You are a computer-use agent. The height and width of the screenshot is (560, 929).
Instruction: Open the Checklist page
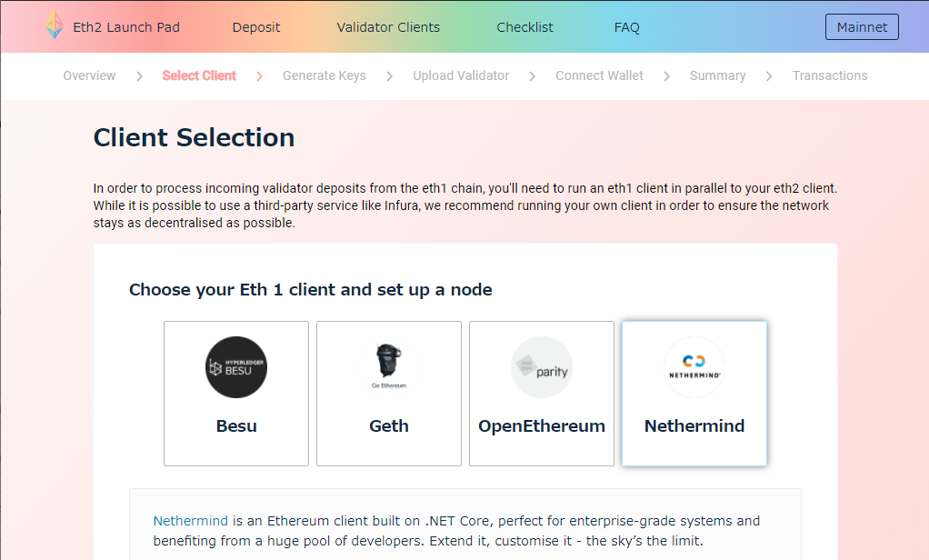524,27
